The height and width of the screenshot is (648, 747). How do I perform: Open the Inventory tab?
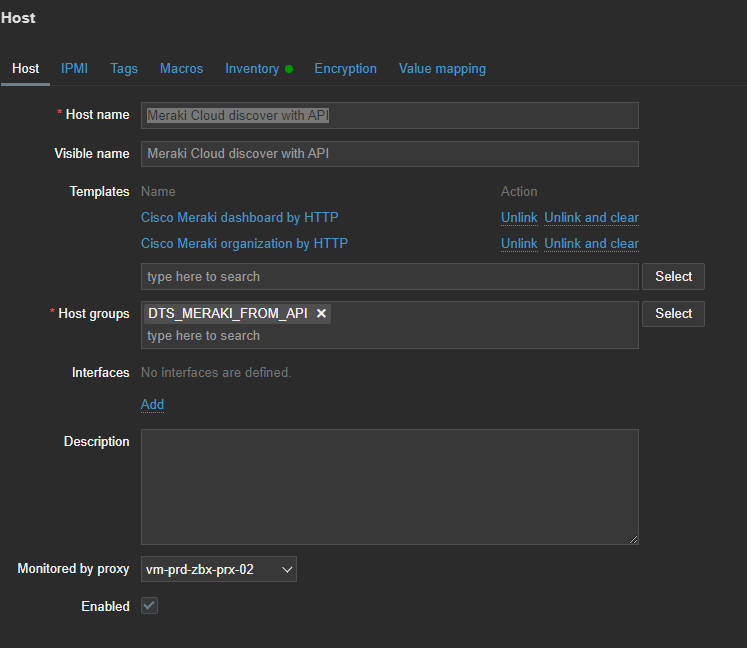click(252, 69)
